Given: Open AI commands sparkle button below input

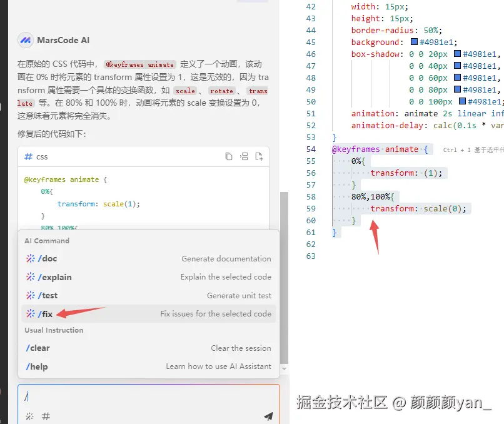Looking at the screenshot, I should coord(29,416).
